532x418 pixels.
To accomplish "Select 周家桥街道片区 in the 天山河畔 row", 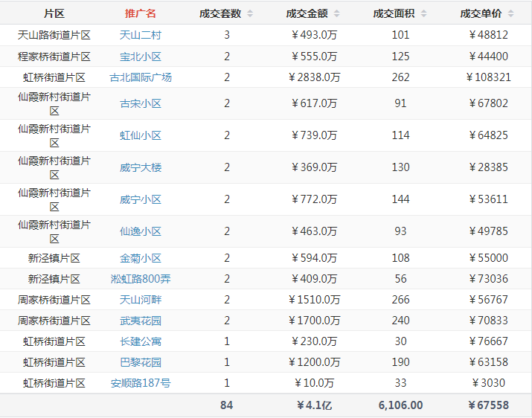I will pos(54,300).
